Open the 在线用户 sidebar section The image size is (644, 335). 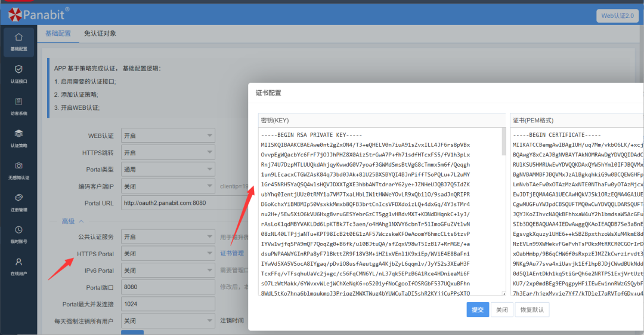18,267
